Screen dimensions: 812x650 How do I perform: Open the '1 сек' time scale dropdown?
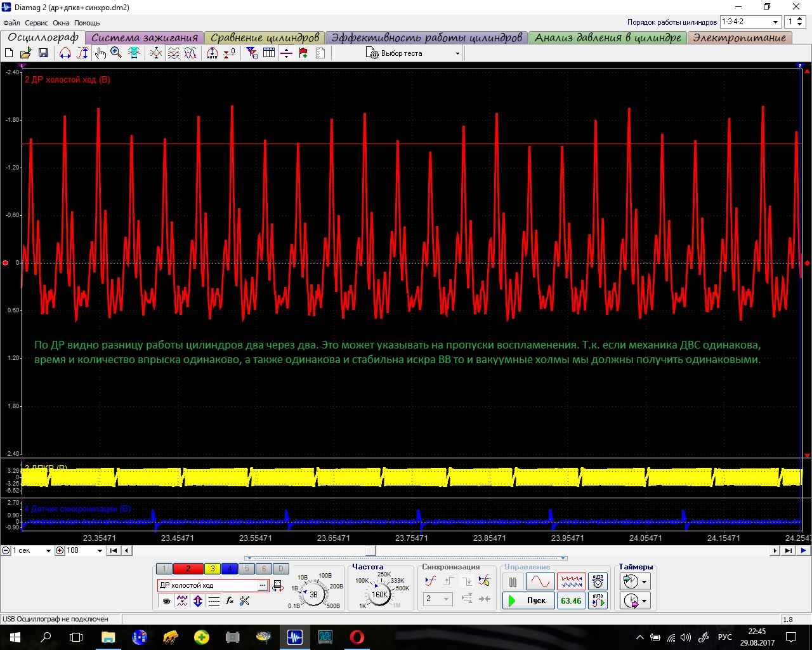[x=32, y=550]
